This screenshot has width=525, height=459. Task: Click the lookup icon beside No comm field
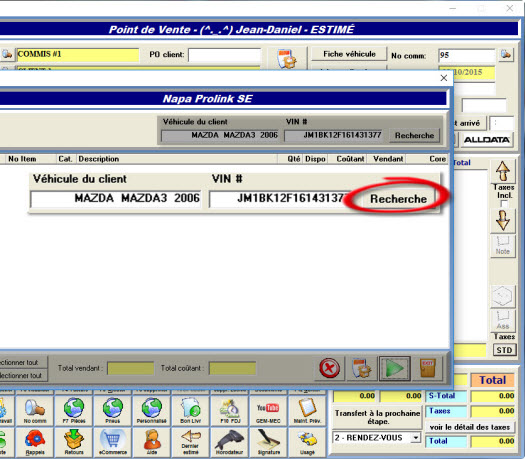tap(506, 54)
